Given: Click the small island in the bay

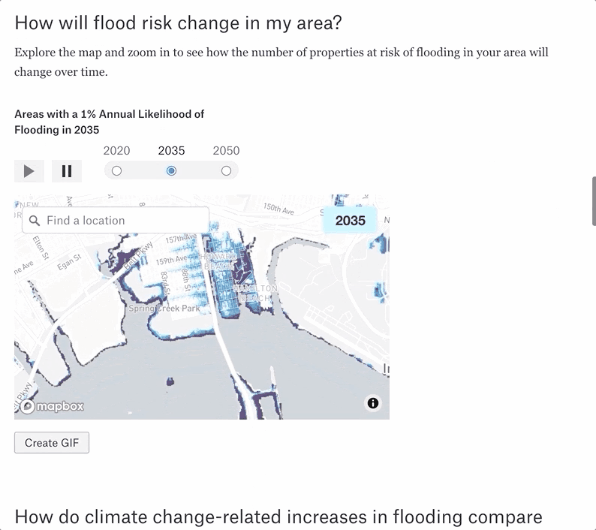Looking at the screenshot, I should (170, 381).
